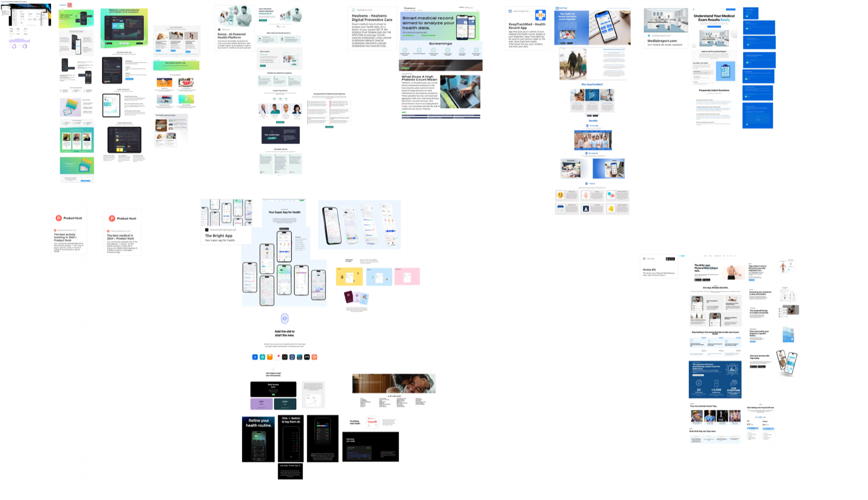The width and height of the screenshot is (868, 500).
Task: Select the medical team group photo
Action: click(593, 140)
